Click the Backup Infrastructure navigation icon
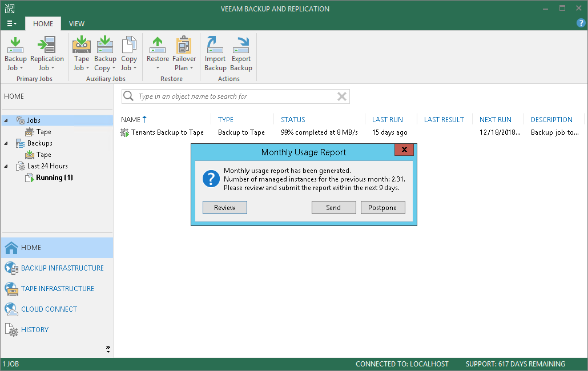Image resolution: width=588 pixels, height=371 pixels. point(11,268)
